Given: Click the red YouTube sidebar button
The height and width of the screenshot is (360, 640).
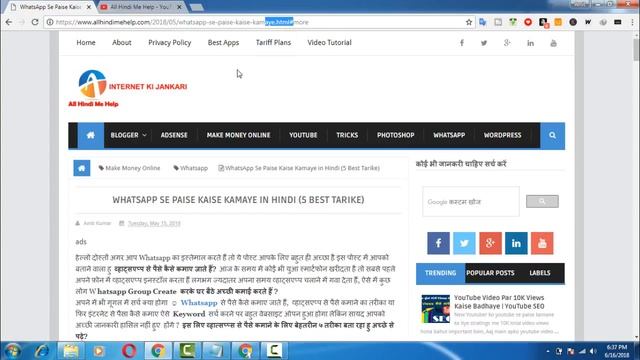Looking at the screenshot, I should (542, 243).
